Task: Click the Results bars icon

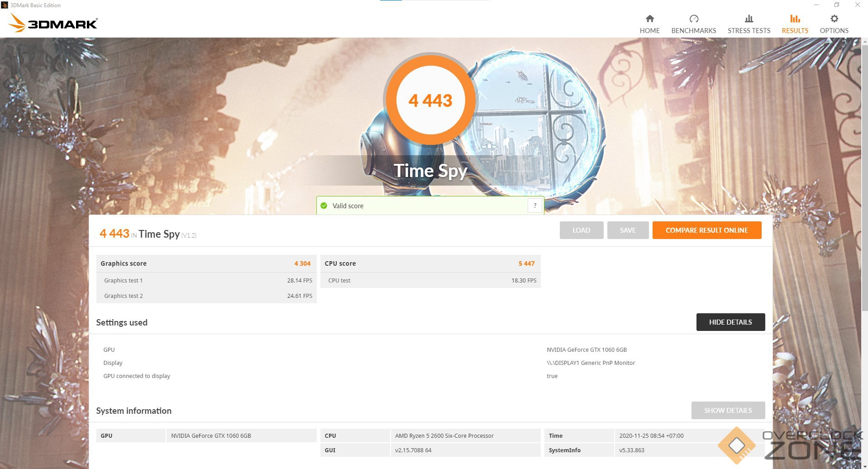Action: coord(795,19)
